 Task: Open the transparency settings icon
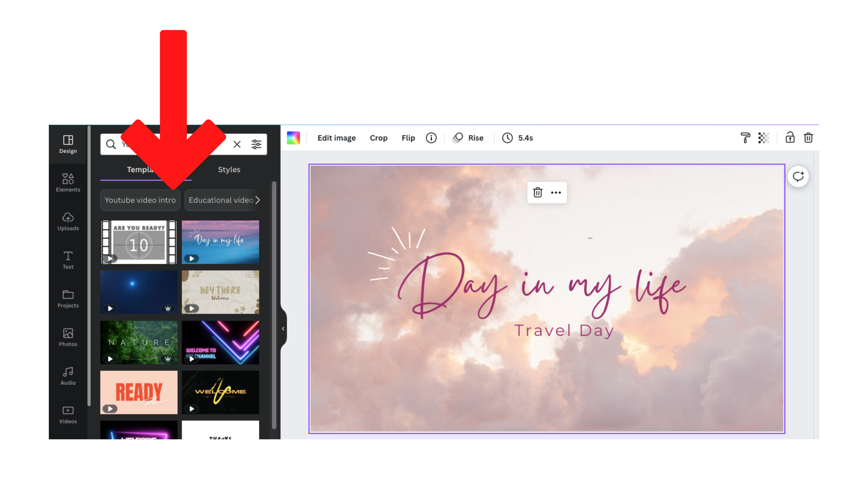point(764,138)
